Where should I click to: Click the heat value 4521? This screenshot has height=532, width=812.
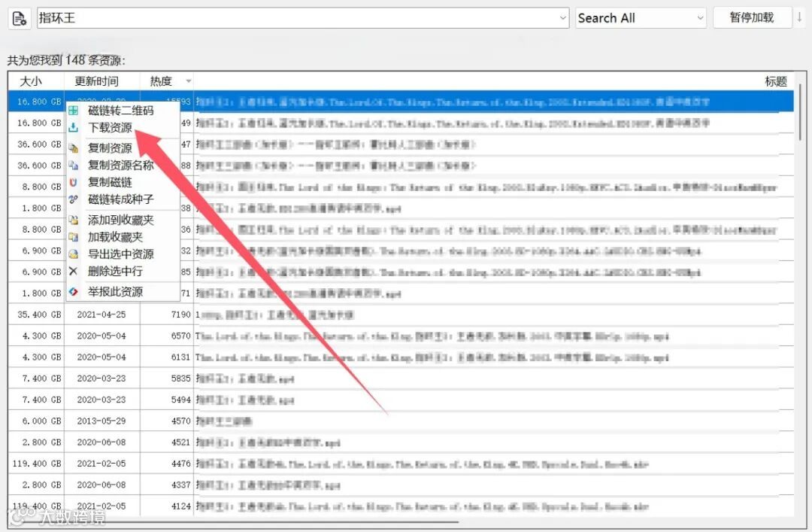tap(180, 442)
